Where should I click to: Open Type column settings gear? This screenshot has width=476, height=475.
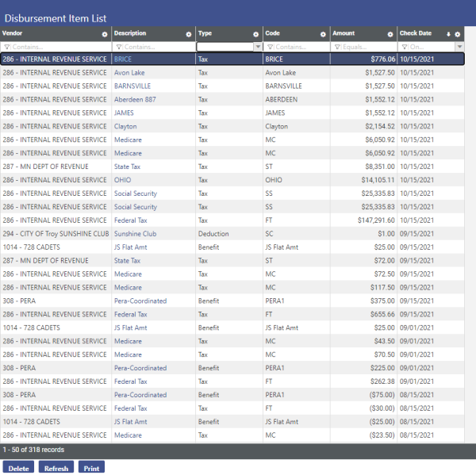tap(255, 34)
